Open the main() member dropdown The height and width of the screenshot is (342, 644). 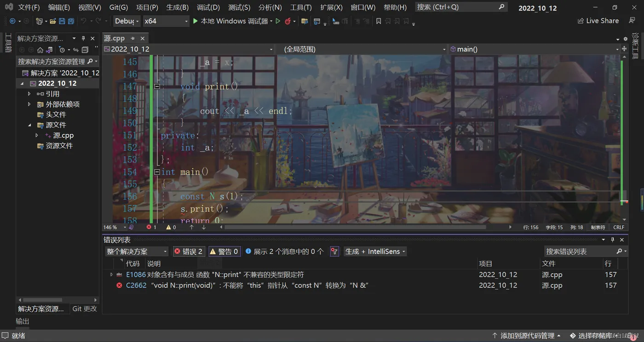tap(535, 49)
